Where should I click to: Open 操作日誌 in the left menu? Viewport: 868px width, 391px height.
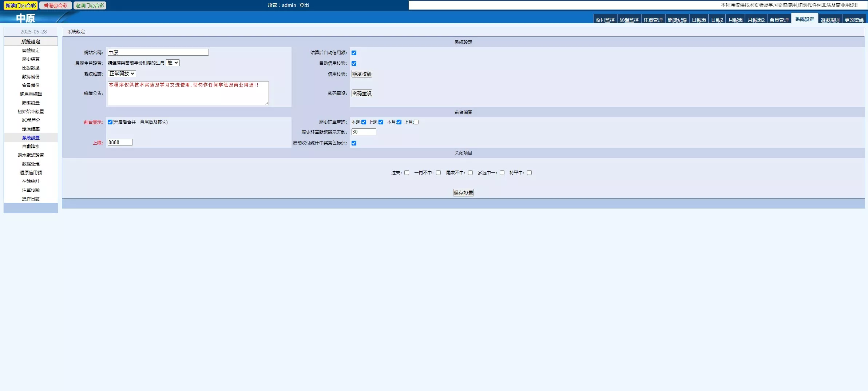[x=31, y=199]
